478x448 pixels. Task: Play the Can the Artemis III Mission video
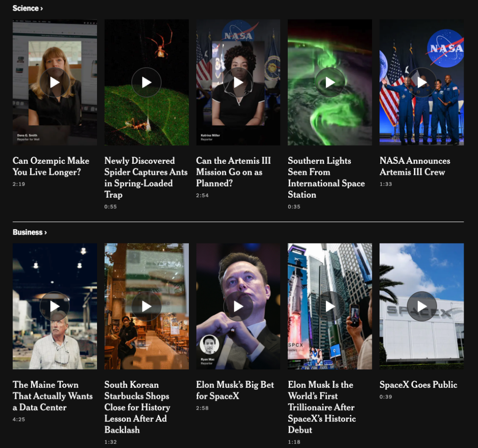[238, 82]
